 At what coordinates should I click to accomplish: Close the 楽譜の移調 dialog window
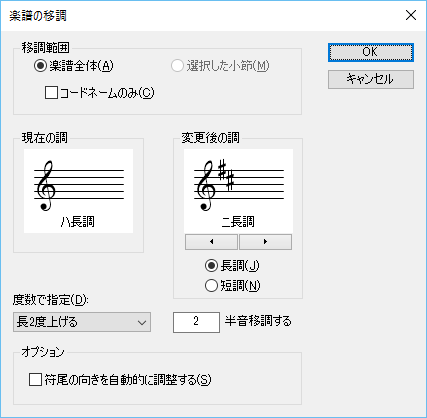411,15
